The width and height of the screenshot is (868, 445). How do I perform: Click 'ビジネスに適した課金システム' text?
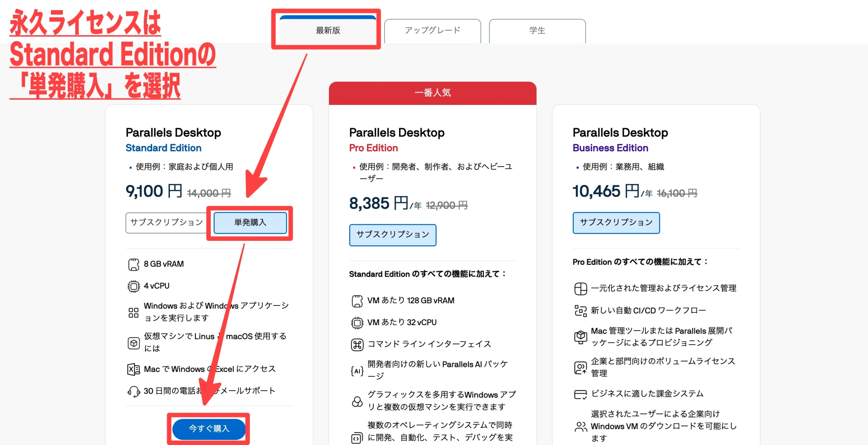point(647,393)
